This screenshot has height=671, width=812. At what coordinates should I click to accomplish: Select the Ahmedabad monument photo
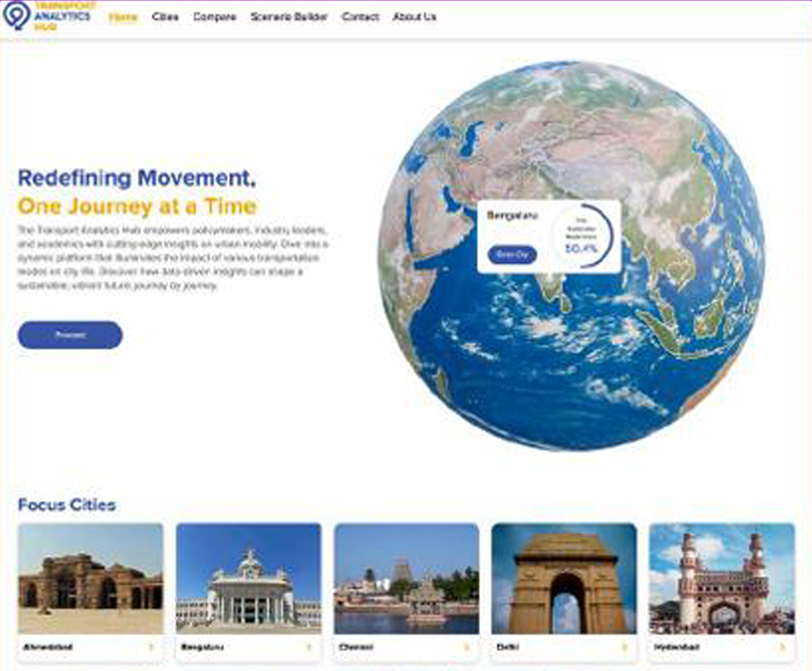point(90,578)
